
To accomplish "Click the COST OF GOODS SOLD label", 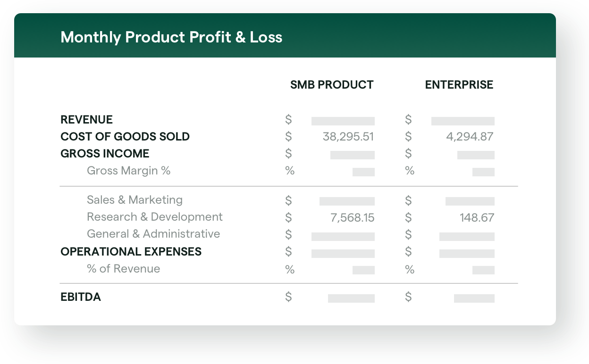I will point(125,137).
